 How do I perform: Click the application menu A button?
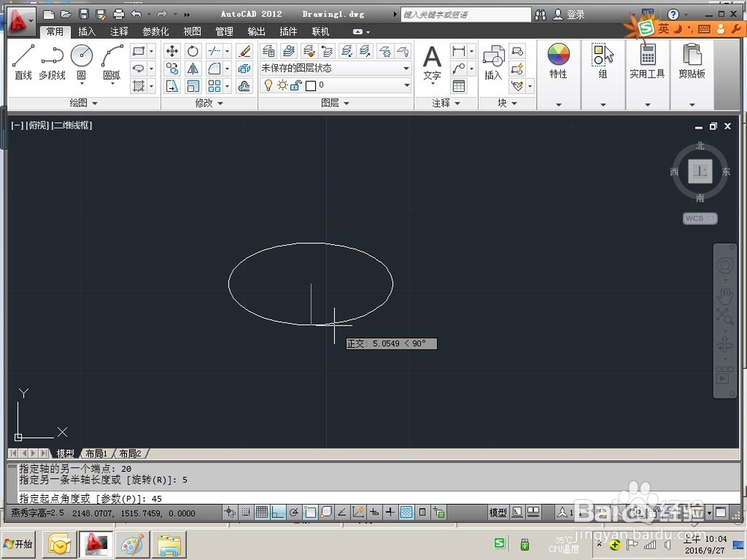[x=20, y=21]
